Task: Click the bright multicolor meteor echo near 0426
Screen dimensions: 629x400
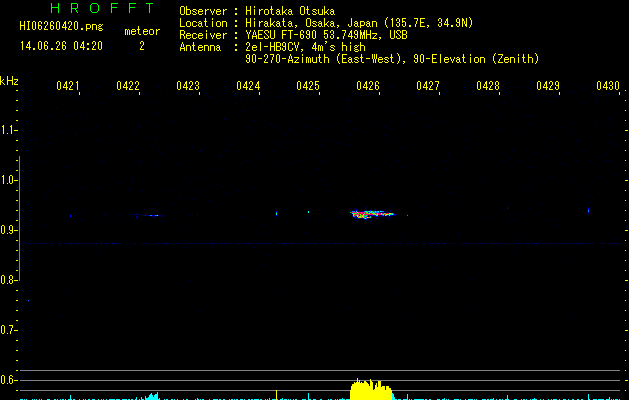Action: (x=372, y=214)
